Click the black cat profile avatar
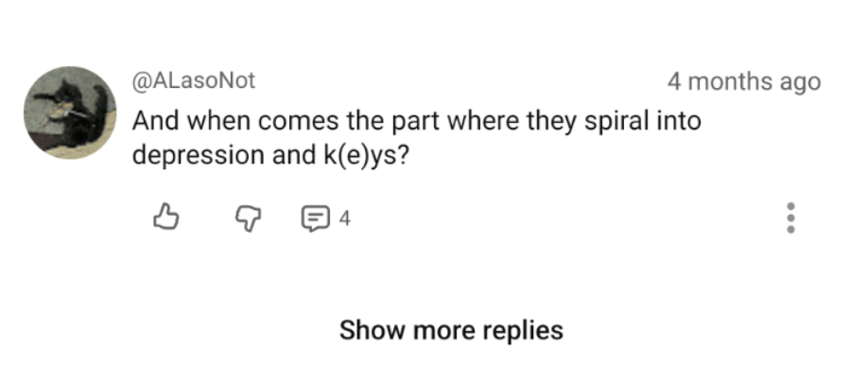The width and height of the screenshot is (868, 383). pyautogui.click(x=68, y=113)
